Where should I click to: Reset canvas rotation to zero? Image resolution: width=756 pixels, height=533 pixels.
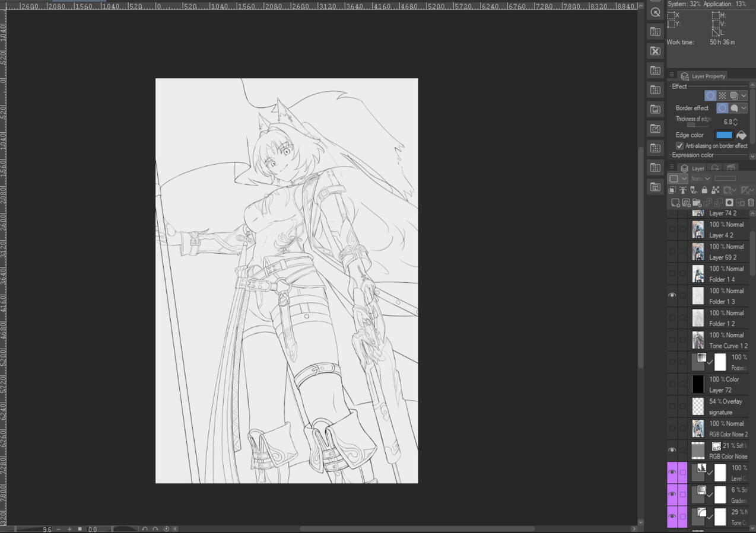tap(166, 529)
